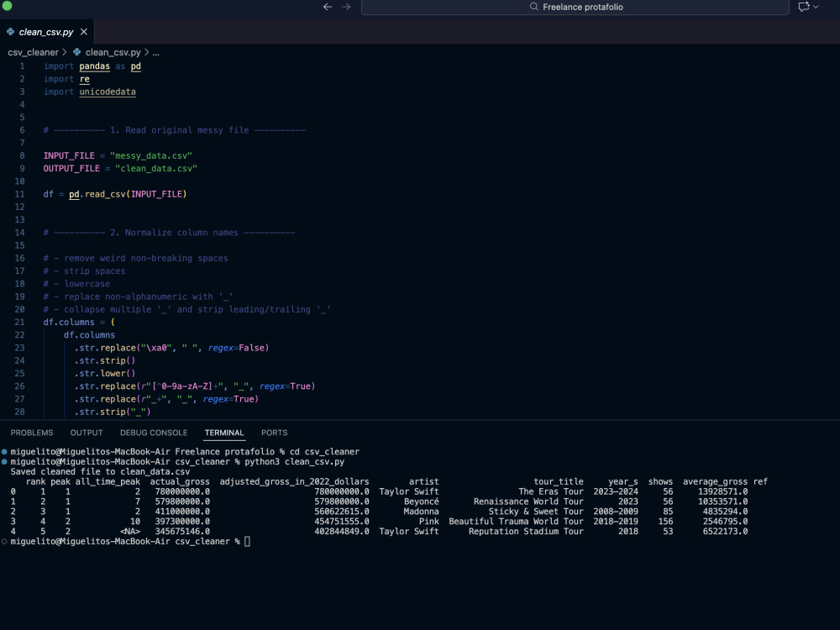Click clean_csv.py in the breadcrumb

point(113,52)
